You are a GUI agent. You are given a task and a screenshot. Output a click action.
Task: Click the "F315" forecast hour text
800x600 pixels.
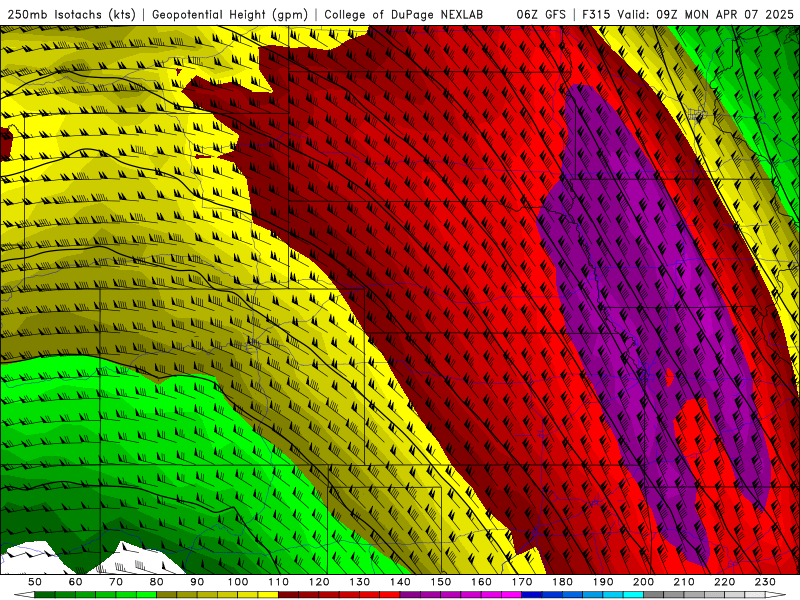click(x=597, y=14)
